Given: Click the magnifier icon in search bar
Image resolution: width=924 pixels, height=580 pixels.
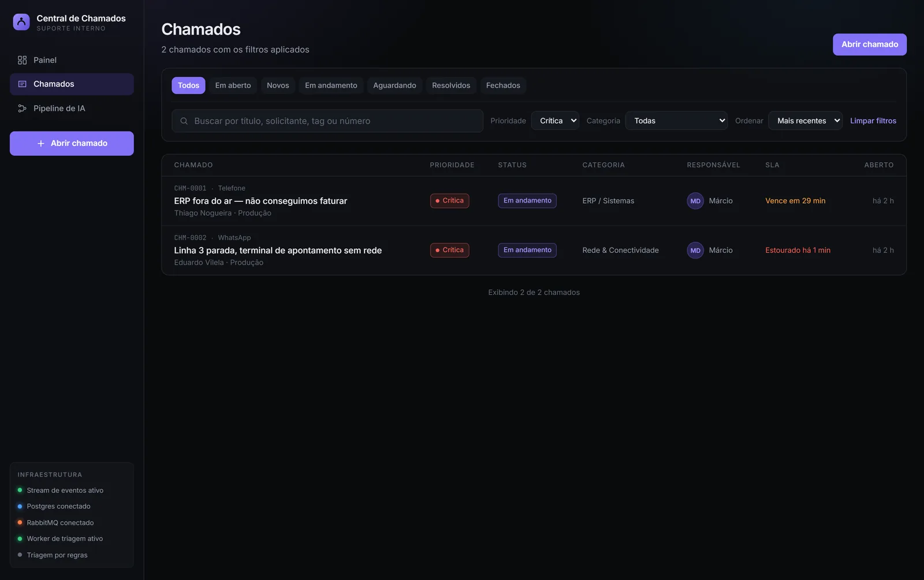Looking at the screenshot, I should pyautogui.click(x=184, y=121).
